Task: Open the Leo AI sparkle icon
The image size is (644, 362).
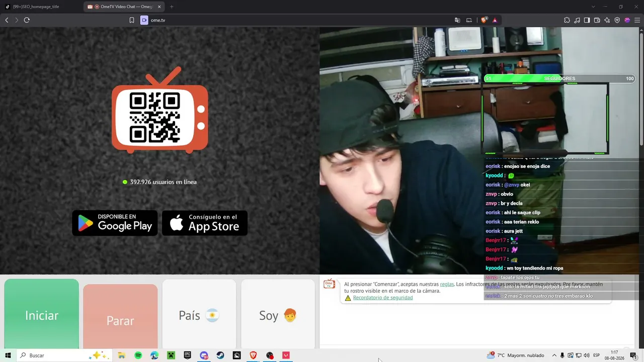Action: pyautogui.click(x=607, y=20)
